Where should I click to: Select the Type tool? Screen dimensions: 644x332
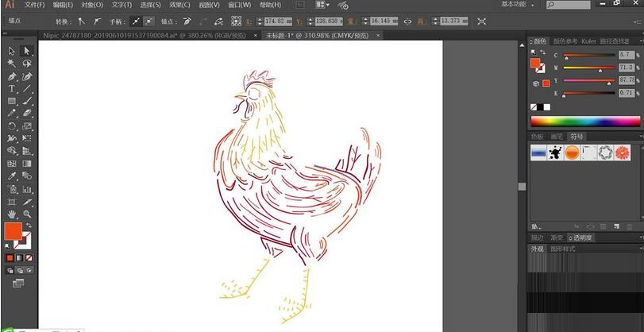12,89
